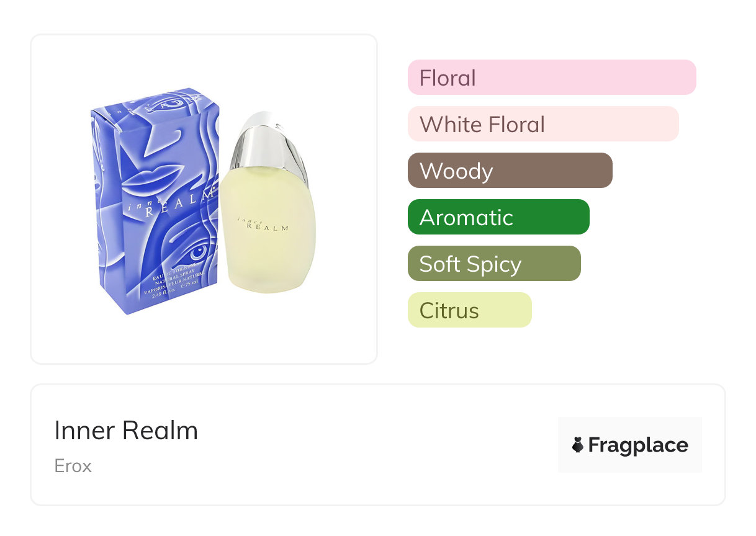Click the yellow Citrus accord bar
Viewport: 756px width, 536px height.
(469, 310)
